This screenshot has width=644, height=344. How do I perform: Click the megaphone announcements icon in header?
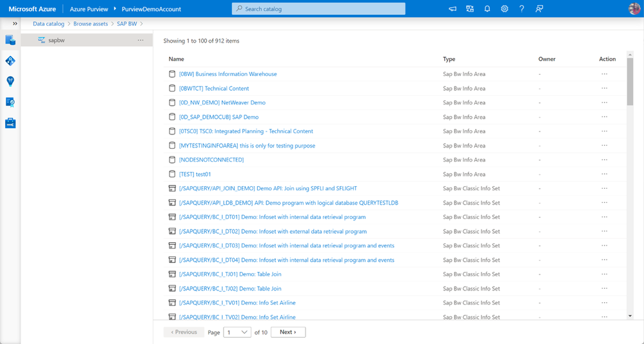453,8
